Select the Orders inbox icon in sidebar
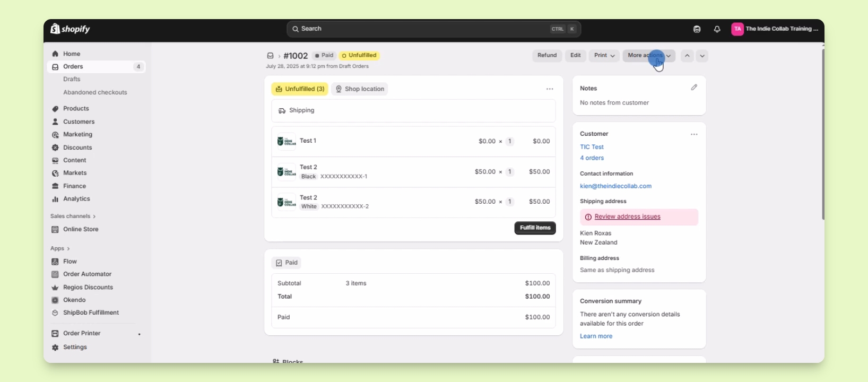Screen dimensions: 868x382 55,67
